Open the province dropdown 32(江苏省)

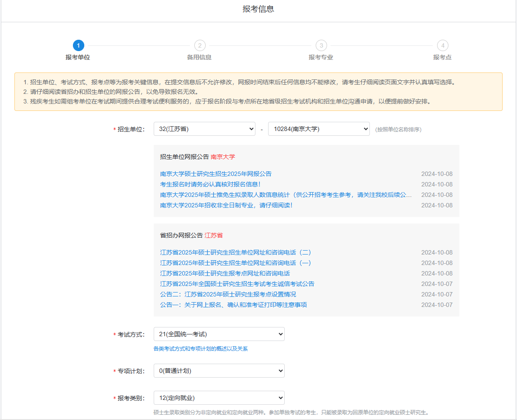(x=204, y=129)
